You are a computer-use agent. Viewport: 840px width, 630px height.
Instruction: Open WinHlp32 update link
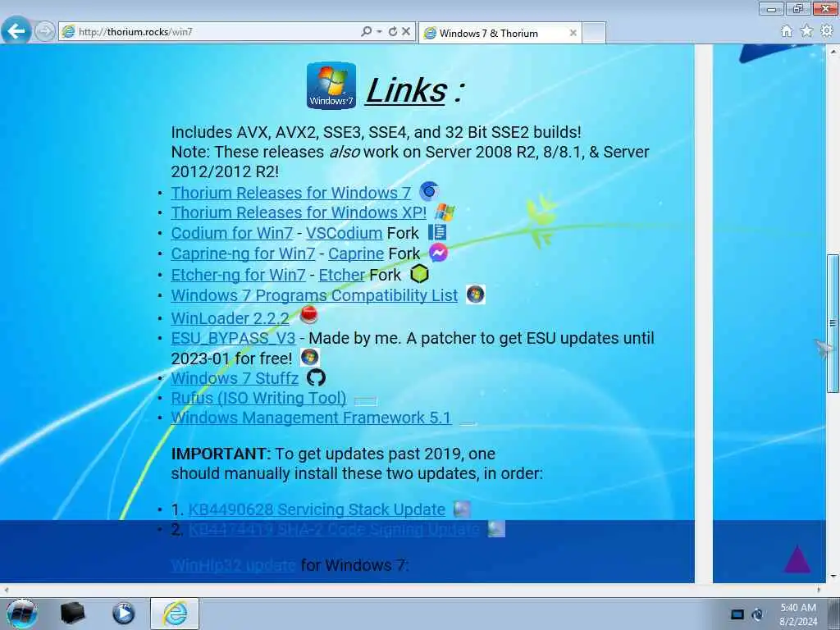[x=233, y=565]
